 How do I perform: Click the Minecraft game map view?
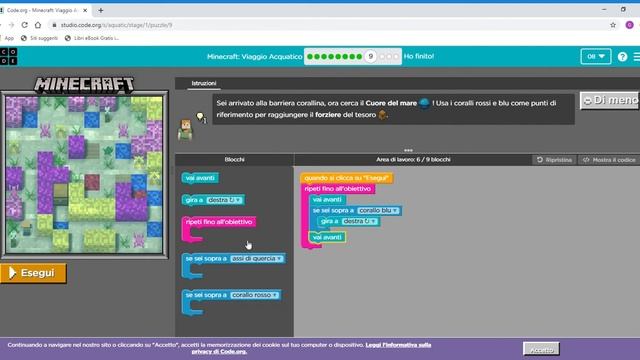click(x=84, y=174)
